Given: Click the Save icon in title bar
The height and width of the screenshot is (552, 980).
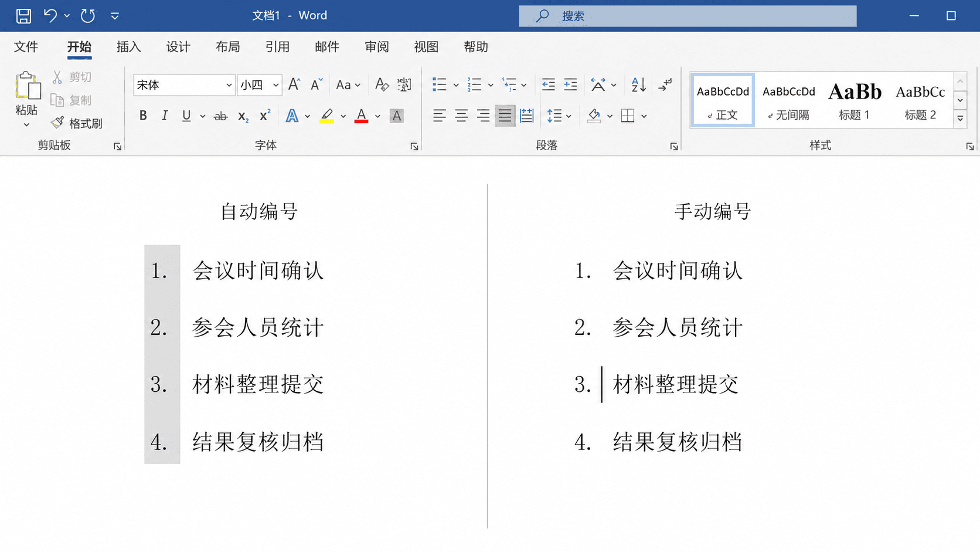Looking at the screenshot, I should pyautogui.click(x=23, y=16).
